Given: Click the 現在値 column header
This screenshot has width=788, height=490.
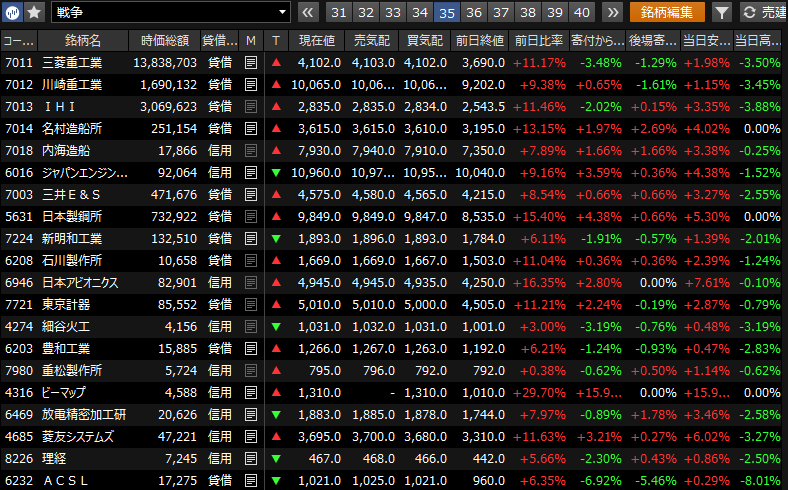Looking at the screenshot, I should coord(317,40).
